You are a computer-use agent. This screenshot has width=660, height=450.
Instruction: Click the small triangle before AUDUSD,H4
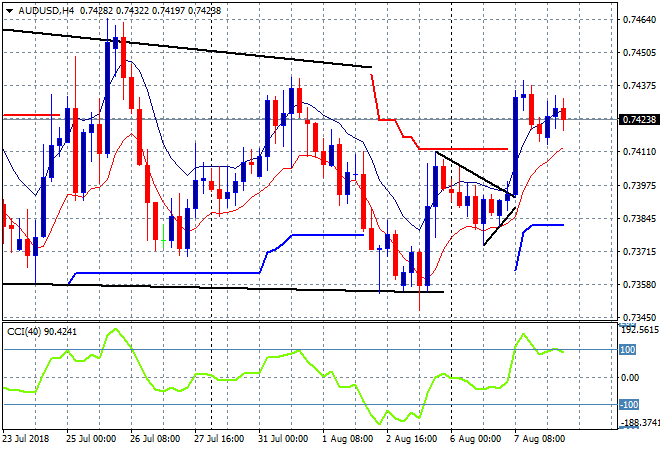coord(9,11)
